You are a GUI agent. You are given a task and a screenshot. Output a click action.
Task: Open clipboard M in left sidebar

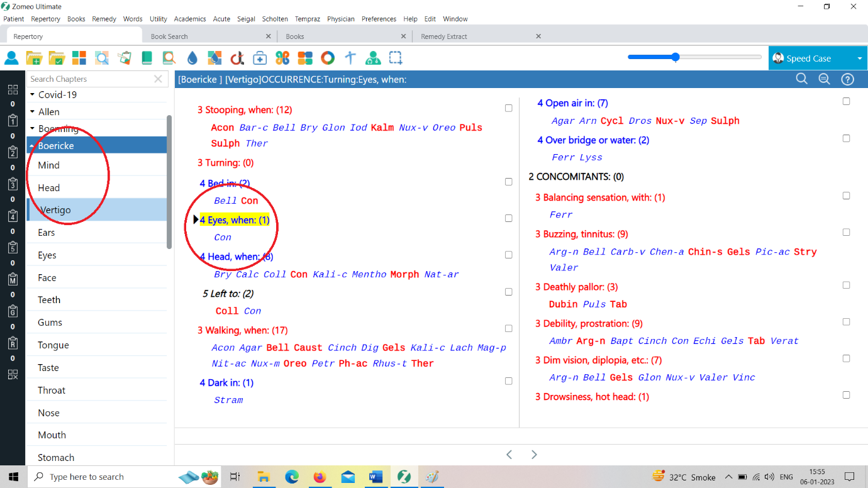click(13, 279)
